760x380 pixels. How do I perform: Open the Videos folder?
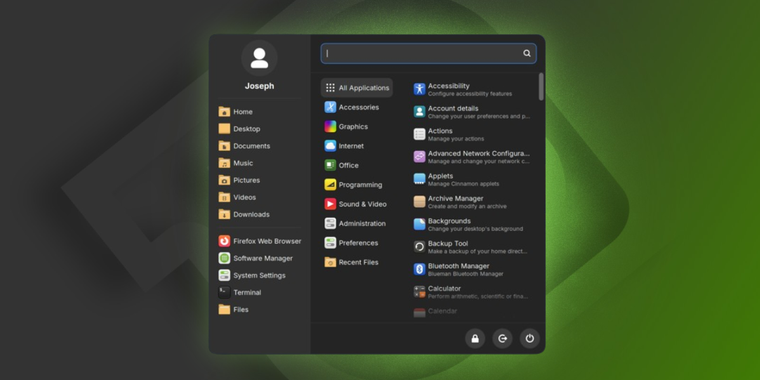(x=237, y=197)
